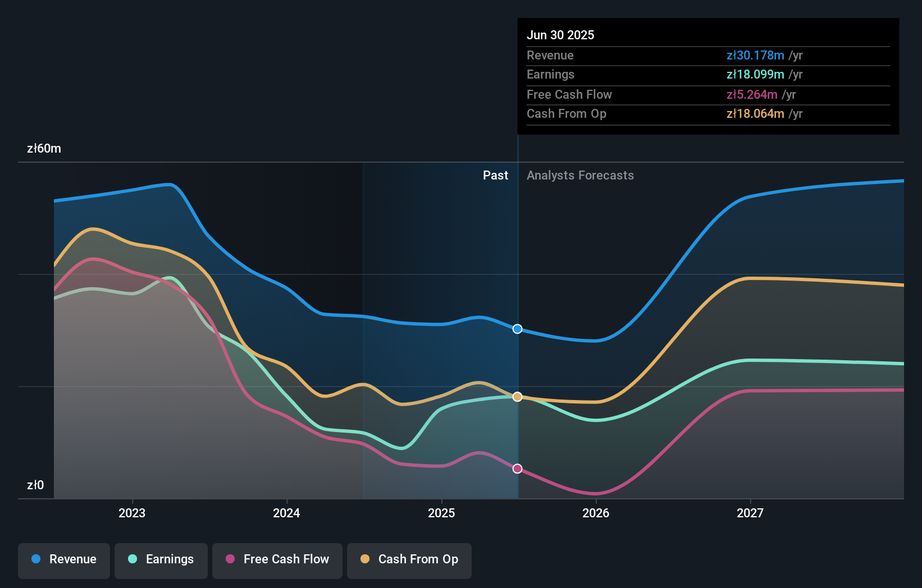
Task: Click the Cash From Op marker at the forecast divider
Action: pos(517,397)
